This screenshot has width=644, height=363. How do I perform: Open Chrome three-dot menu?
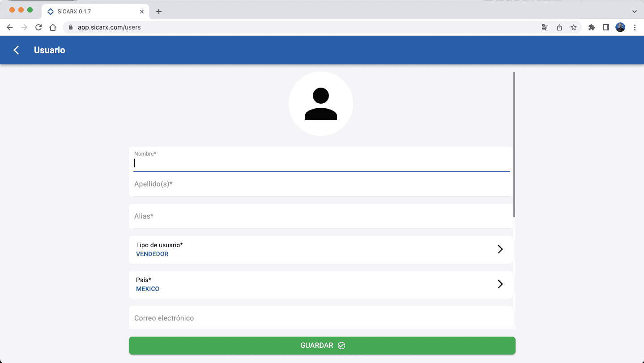point(635,27)
